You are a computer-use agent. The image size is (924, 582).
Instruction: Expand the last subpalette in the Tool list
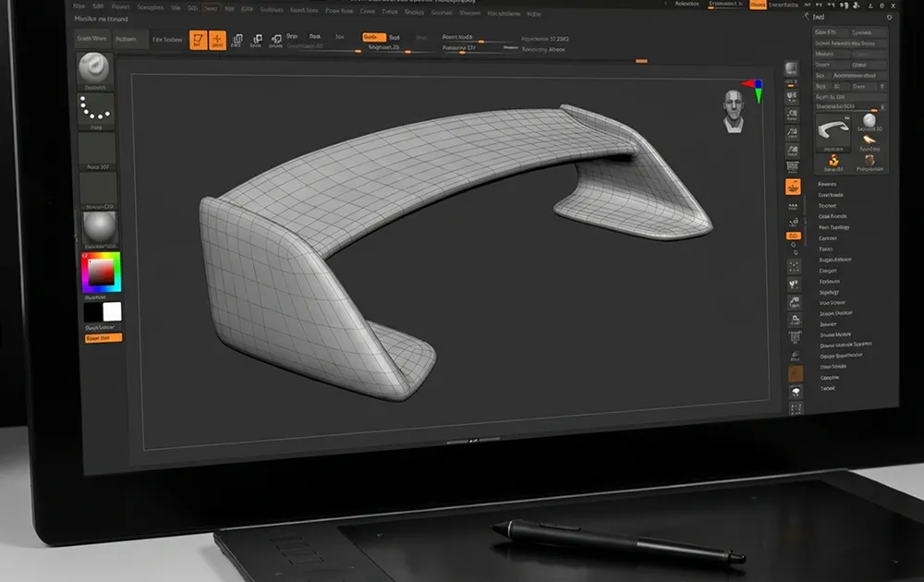tap(828, 388)
